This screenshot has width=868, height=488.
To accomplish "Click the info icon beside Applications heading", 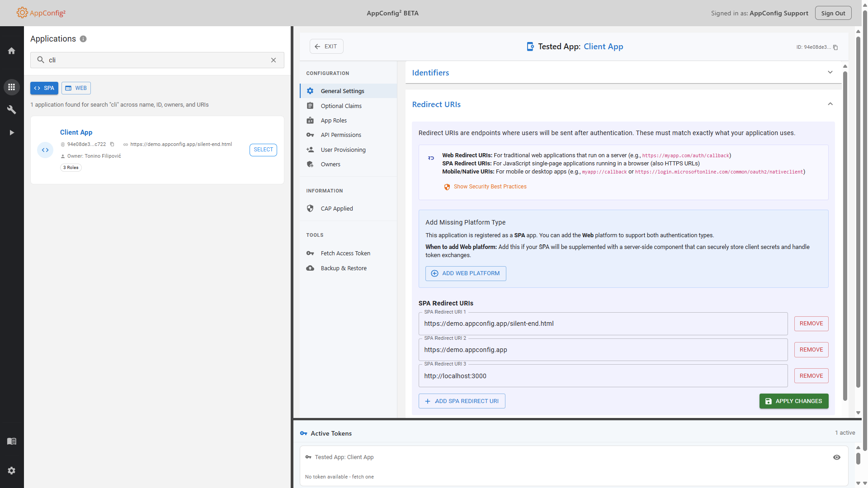I will 83,39.
